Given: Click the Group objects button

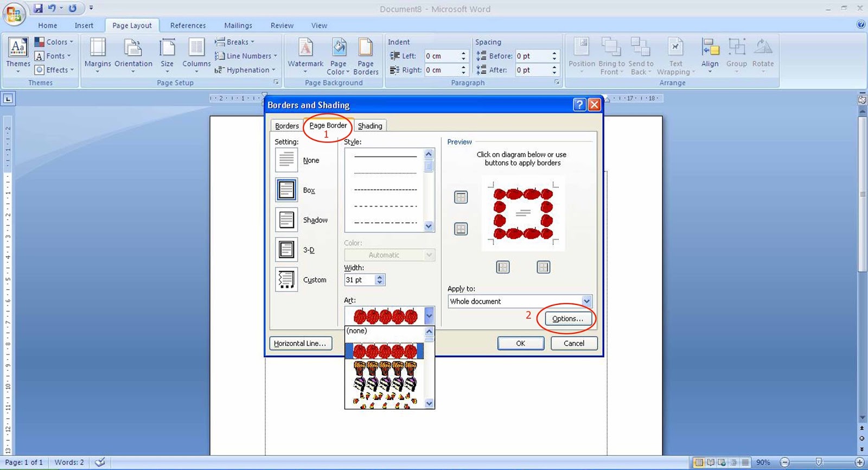Looking at the screenshot, I should coord(737,55).
